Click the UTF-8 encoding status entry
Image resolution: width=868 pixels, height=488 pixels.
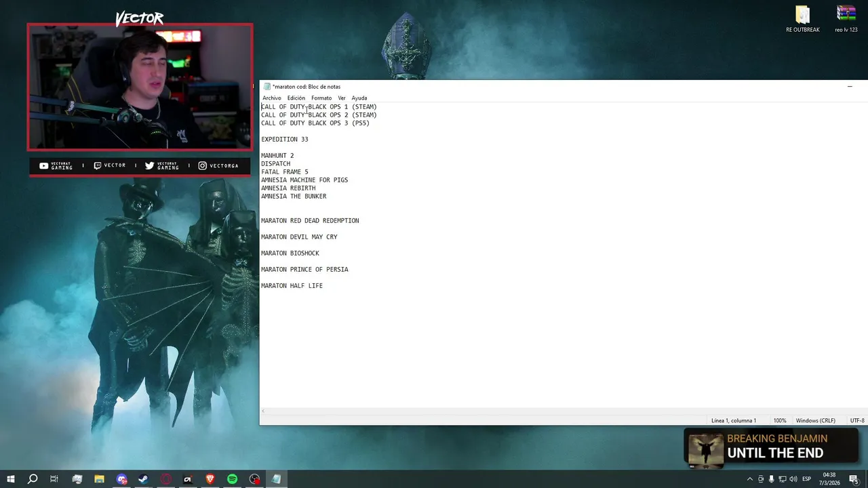(x=857, y=421)
